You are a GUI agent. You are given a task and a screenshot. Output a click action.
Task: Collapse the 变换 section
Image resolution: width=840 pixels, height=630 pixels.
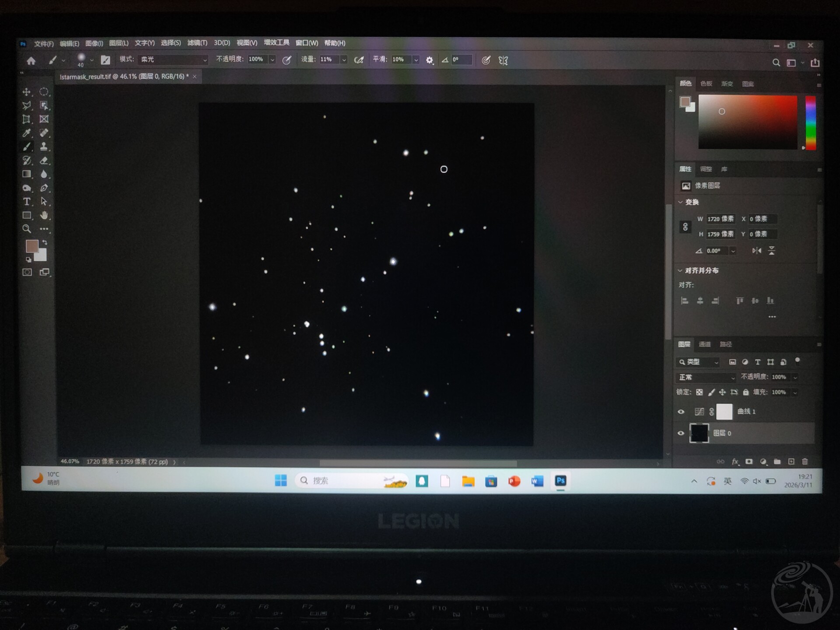tap(680, 202)
